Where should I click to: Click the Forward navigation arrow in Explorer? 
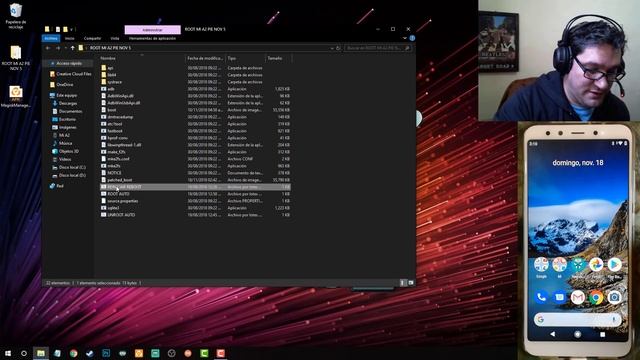pyautogui.click(x=58, y=48)
